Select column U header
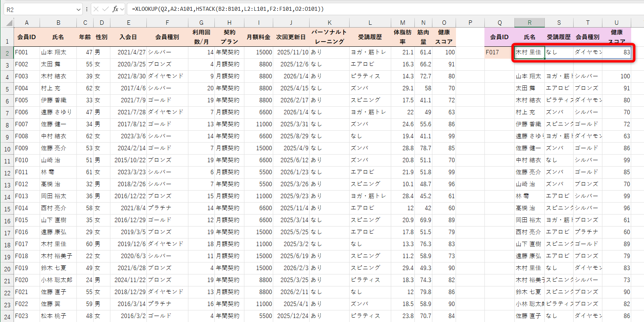 pos(616,23)
